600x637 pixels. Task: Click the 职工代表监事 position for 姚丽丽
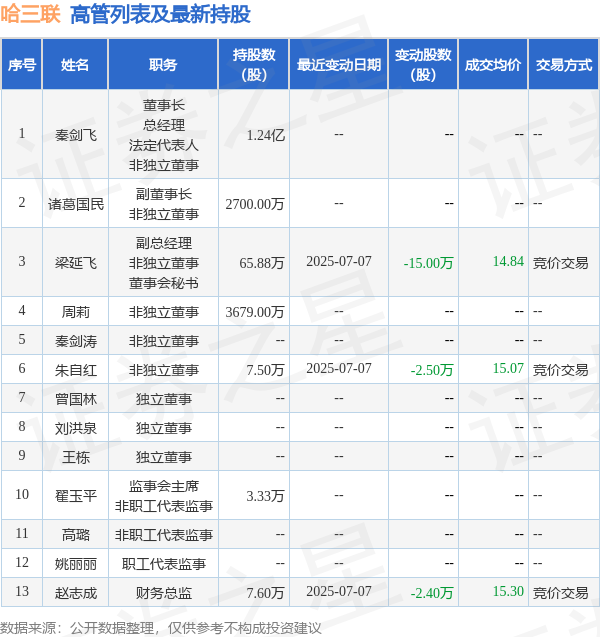pos(164,564)
